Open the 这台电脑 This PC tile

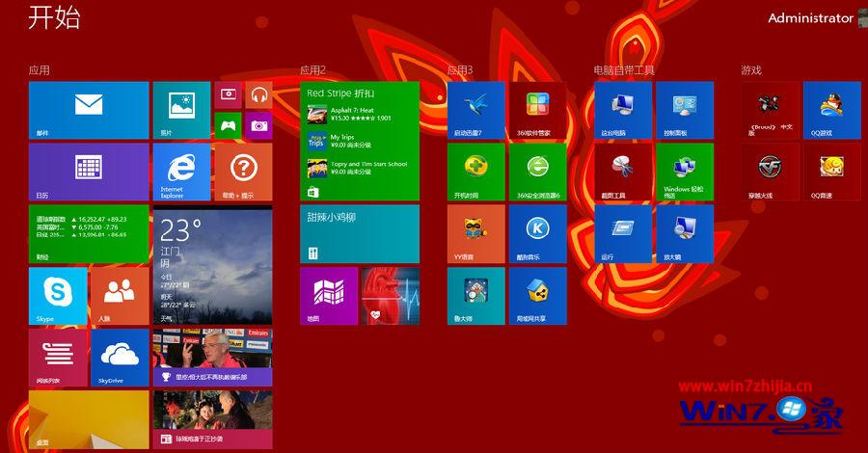[623, 110]
